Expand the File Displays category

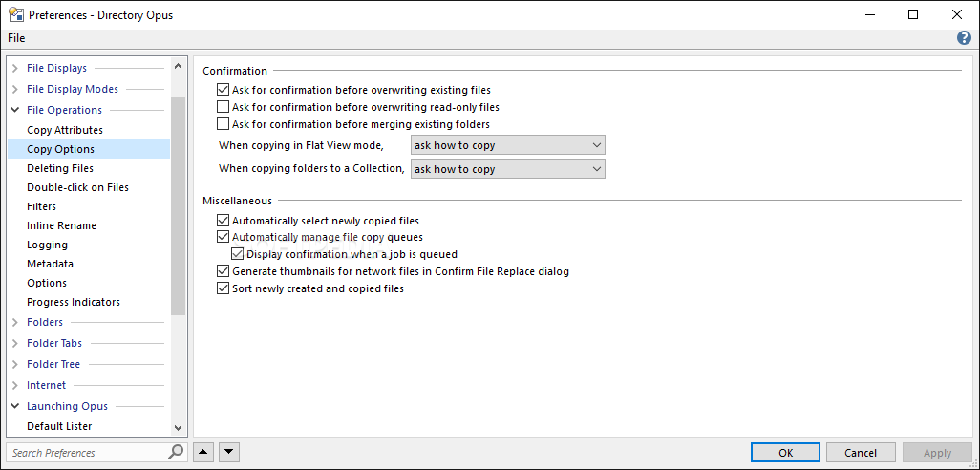[x=15, y=68]
